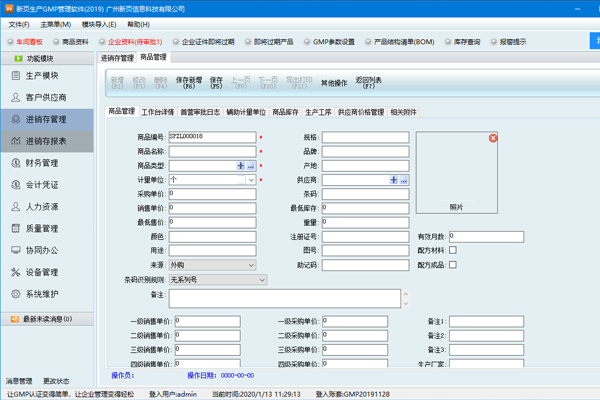Image resolution: width=600 pixels, height=400 pixels.
Task: Open the 人力资源 person icon
Action: [16, 207]
